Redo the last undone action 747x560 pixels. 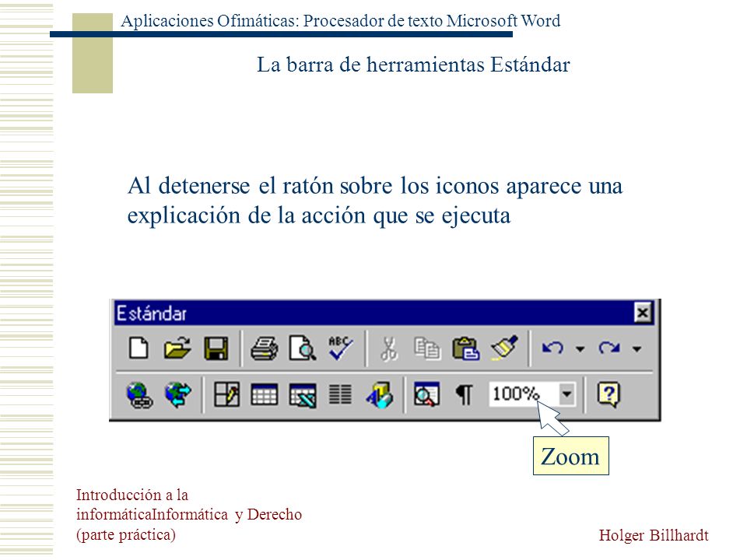pyautogui.click(x=609, y=348)
